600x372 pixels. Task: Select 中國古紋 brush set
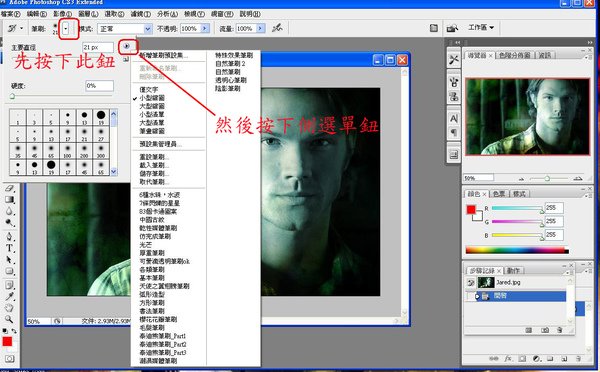(152, 220)
